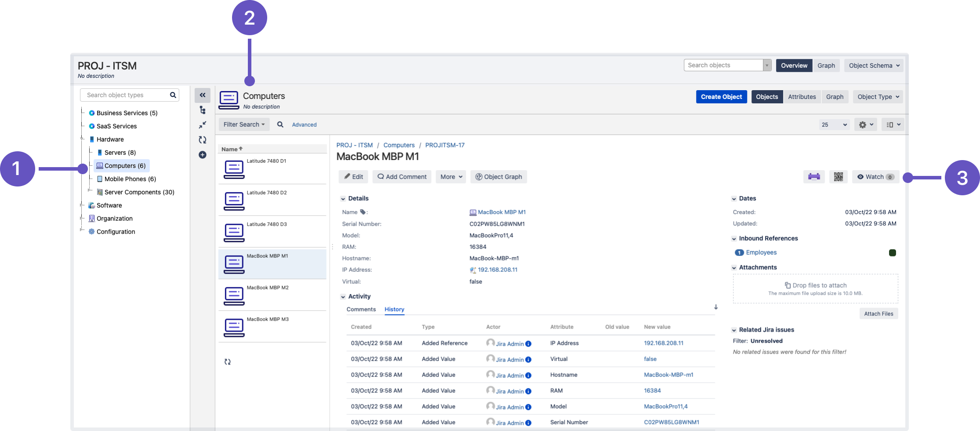Add new object type with plus icon
This screenshot has width=980, height=431.
point(203,155)
